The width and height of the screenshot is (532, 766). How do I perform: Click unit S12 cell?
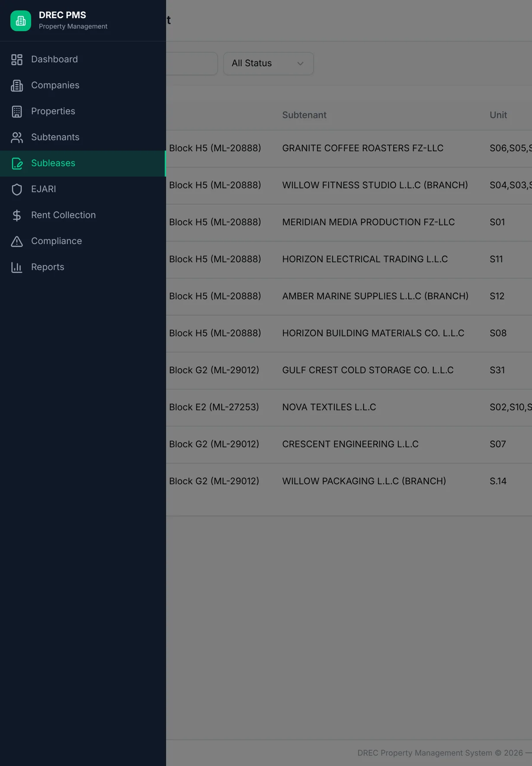point(497,296)
